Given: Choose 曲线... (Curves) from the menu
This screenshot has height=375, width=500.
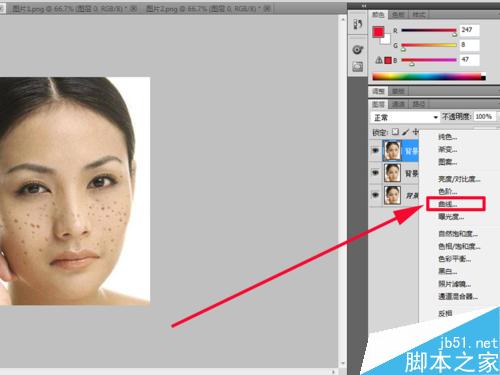Looking at the screenshot, I should [x=448, y=204].
